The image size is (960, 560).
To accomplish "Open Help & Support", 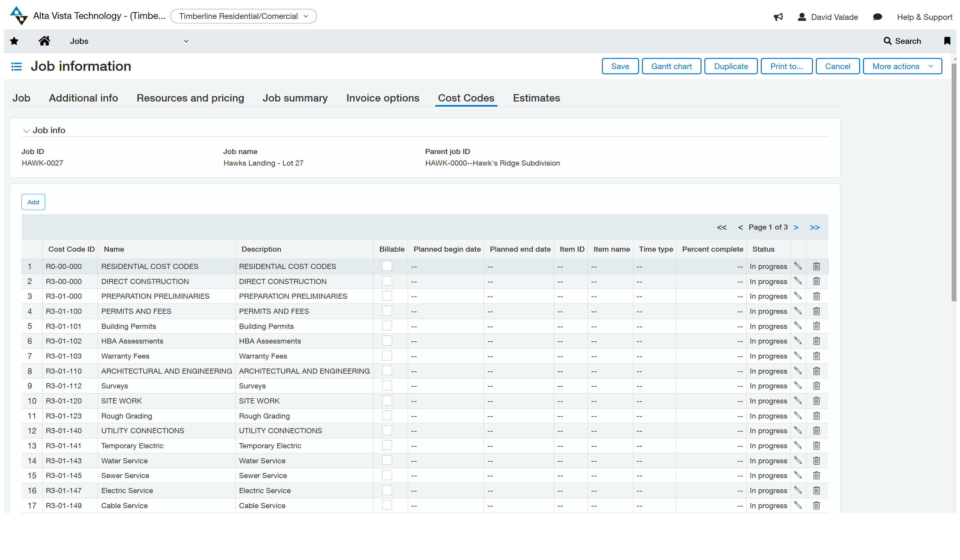I will 924,17.
